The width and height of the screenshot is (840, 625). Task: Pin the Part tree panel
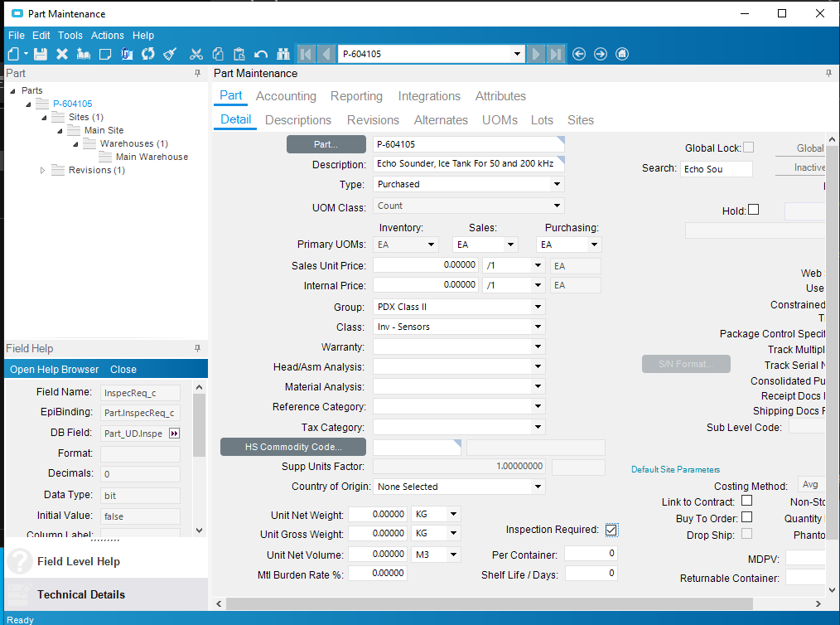coord(198,74)
